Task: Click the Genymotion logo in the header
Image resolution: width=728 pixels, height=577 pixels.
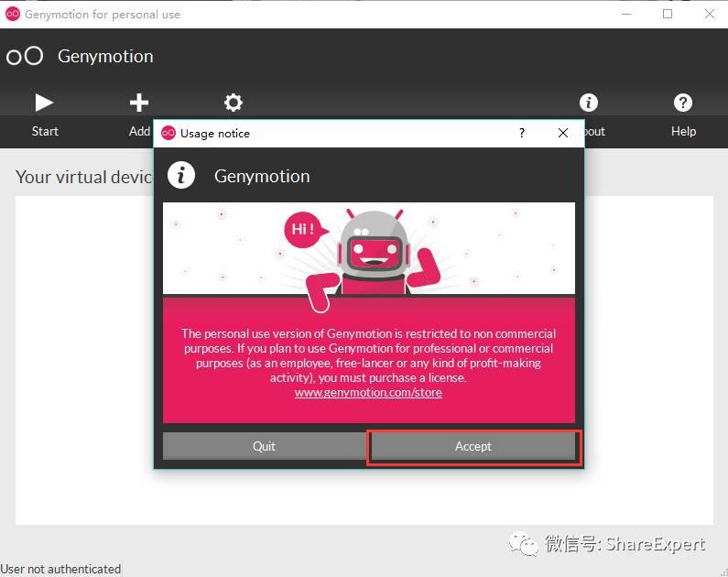Action: (x=25, y=56)
